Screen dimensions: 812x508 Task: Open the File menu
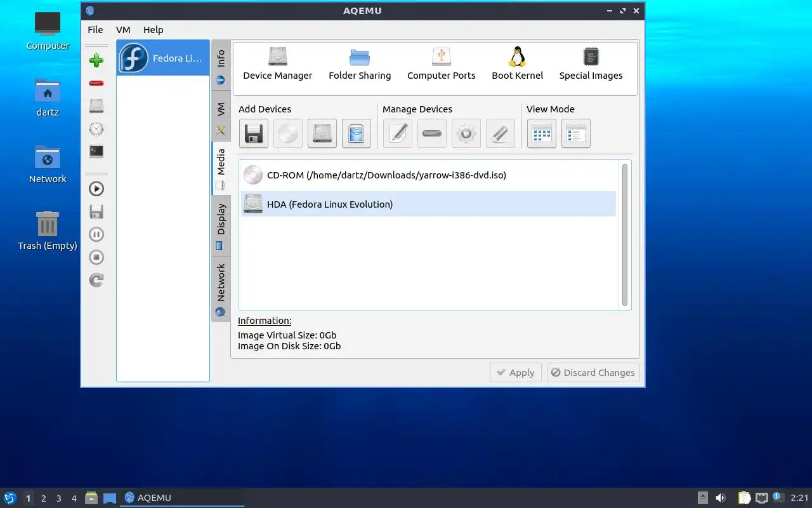(95, 29)
